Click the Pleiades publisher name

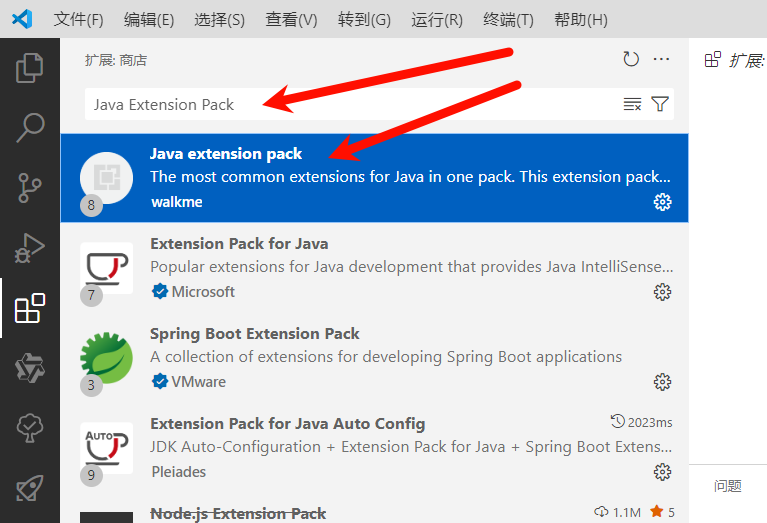coord(179,472)
